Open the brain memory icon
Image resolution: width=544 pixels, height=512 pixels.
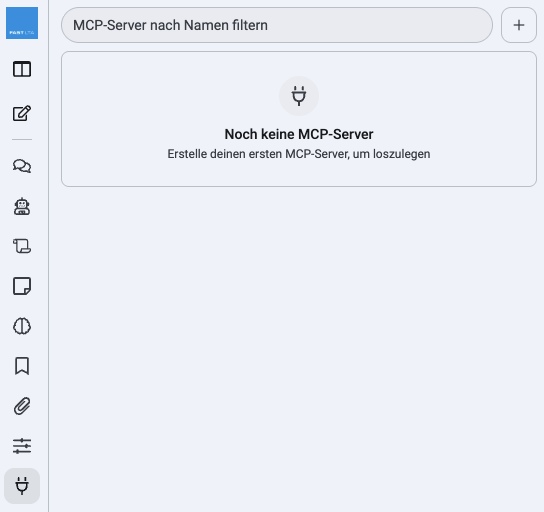[22, 326]
